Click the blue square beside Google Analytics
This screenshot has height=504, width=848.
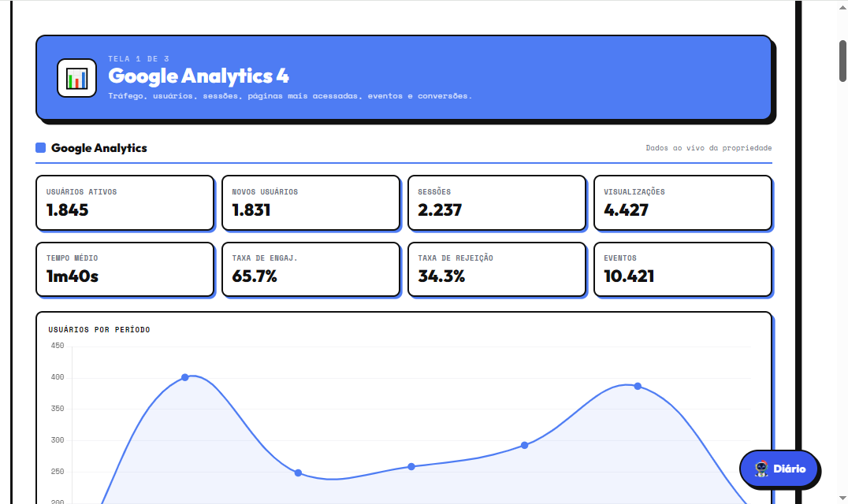(40, 147)
